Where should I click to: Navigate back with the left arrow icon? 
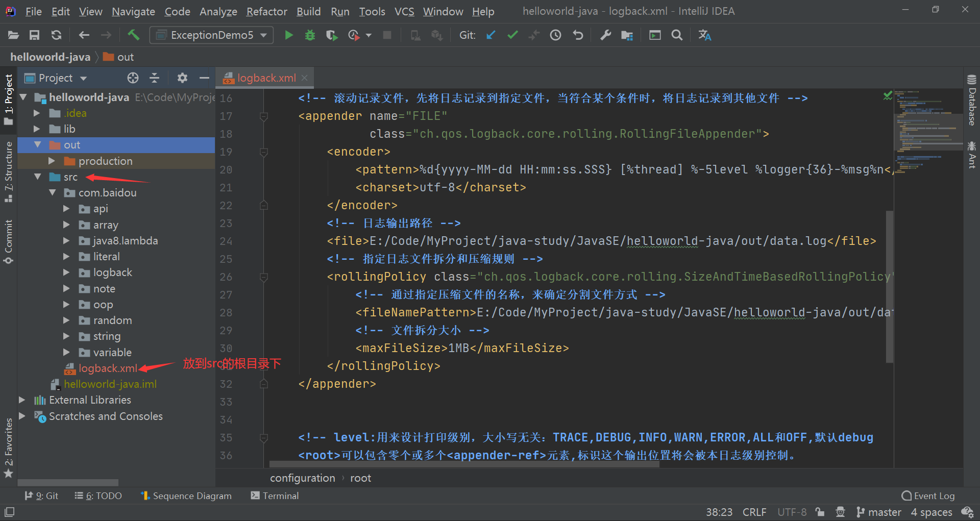coord(84,35)
